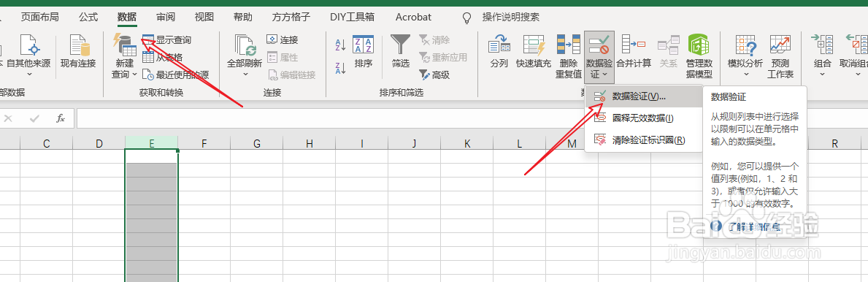The image size is (868, 282).
Task: Select column header H
Action: coord(310,143)
